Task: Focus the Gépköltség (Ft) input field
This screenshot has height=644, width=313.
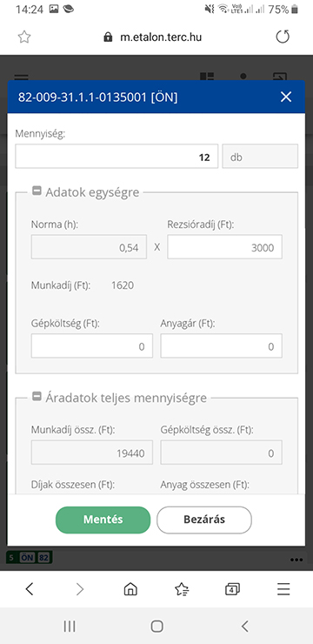Action: [x=92, y=345]
